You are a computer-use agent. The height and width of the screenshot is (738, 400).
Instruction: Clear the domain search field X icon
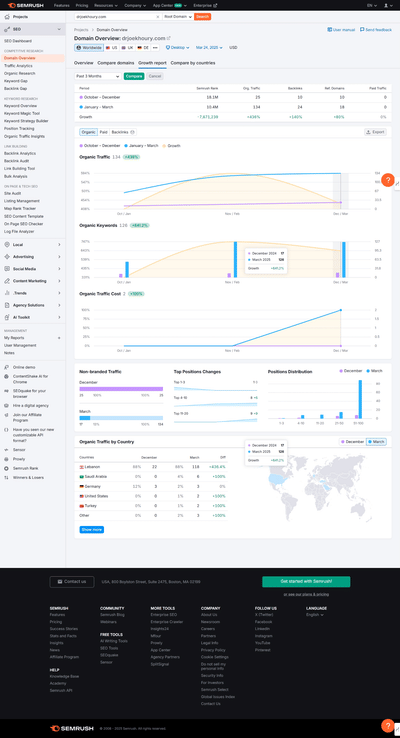(x=158, y=16)
